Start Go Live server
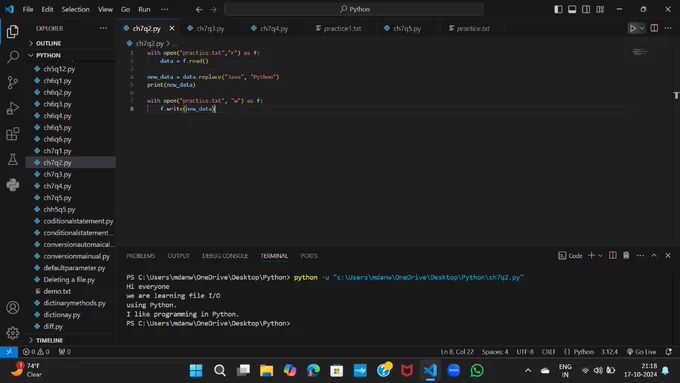Viewport: 680px width, 383px height. click(641, 352)
